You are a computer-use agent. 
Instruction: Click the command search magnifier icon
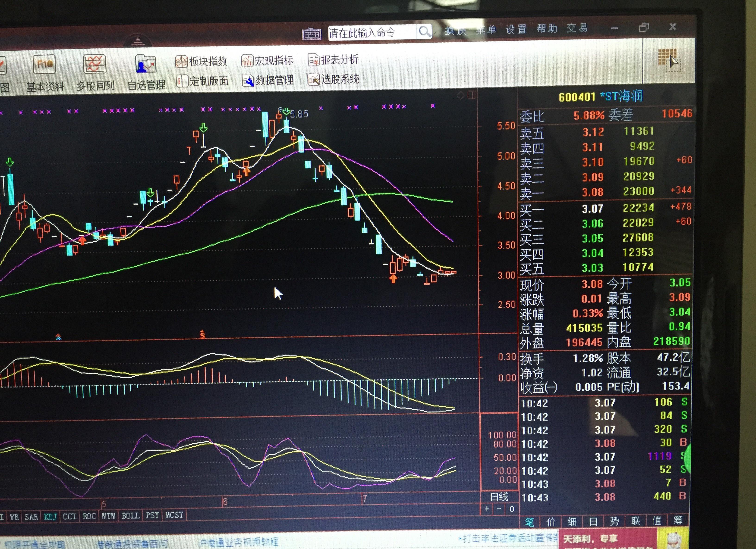(x=424, y=32)
